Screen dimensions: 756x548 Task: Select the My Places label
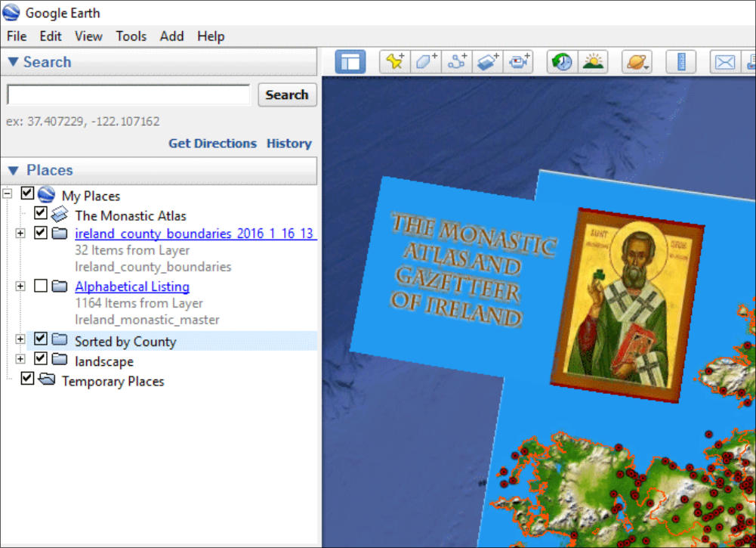tap(91, 196)
